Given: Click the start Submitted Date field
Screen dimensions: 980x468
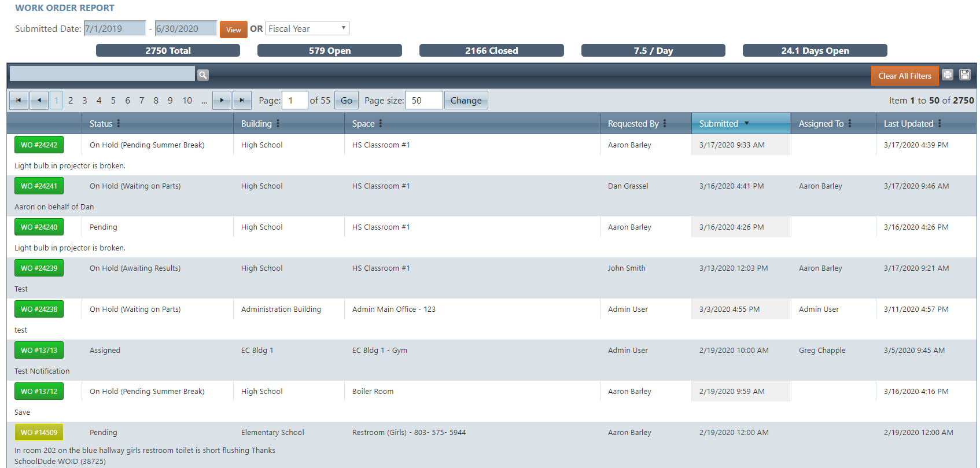Looking at the screenshot, I should pos(115,28).
